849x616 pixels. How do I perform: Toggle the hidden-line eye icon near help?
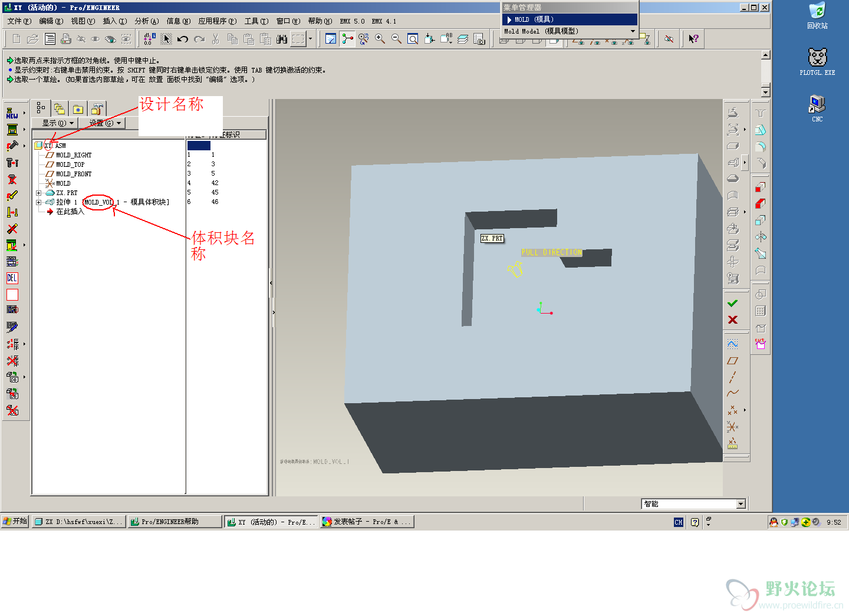coord(669,39)
